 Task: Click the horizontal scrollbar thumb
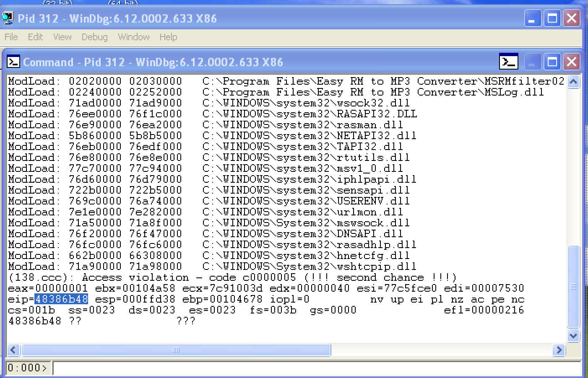[x=176, y=350]
